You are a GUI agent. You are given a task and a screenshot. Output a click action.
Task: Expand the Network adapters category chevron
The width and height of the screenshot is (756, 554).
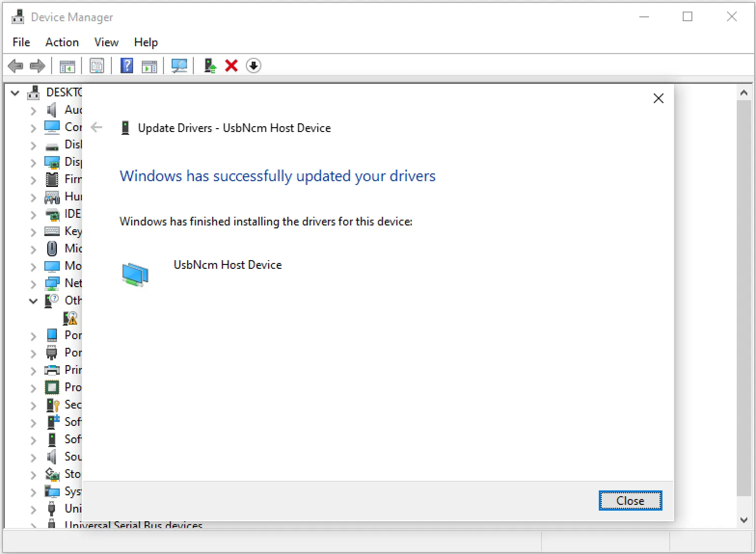[x=33, y=284]
